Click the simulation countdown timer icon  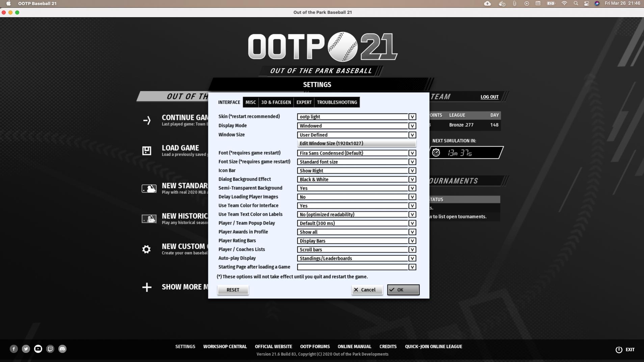pyautogui.click(x=436, y=153)
